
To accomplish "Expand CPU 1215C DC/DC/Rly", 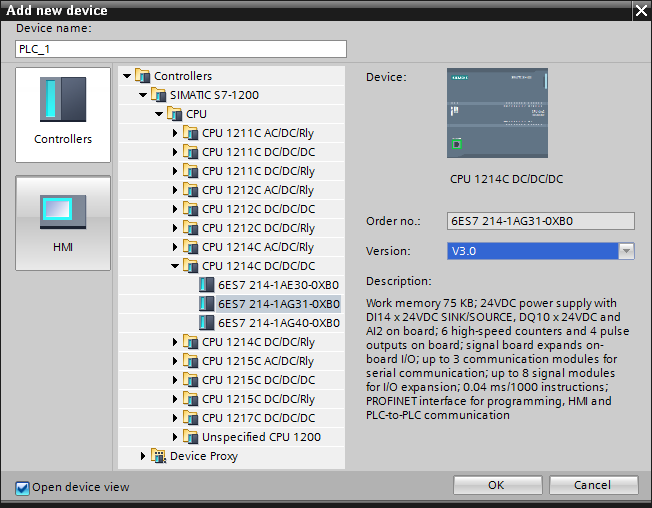I will click(175, 399).
